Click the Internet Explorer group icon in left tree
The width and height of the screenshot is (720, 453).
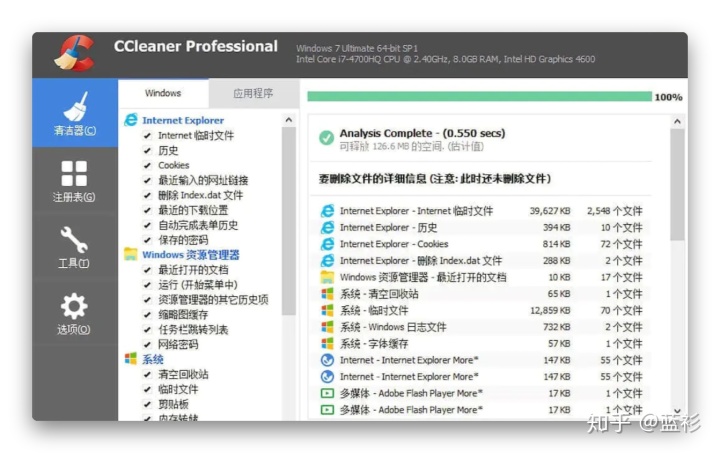point(131,120)
